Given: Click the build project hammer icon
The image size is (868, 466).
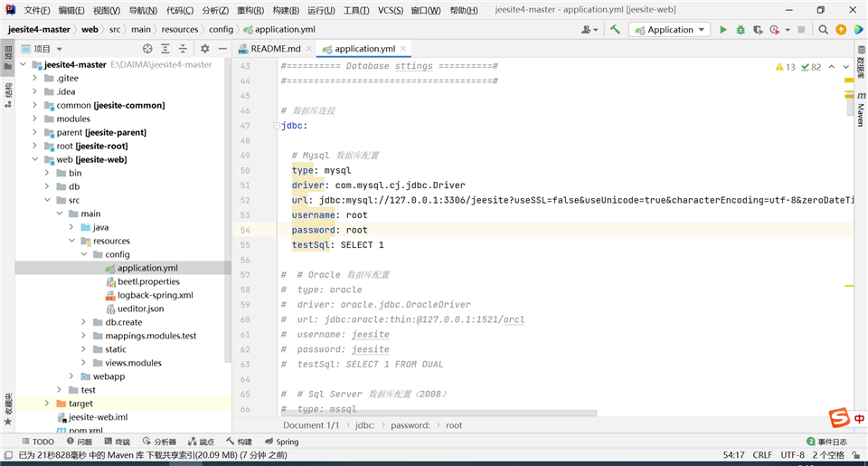Looking at the screenshot, I should coord(615,30).
